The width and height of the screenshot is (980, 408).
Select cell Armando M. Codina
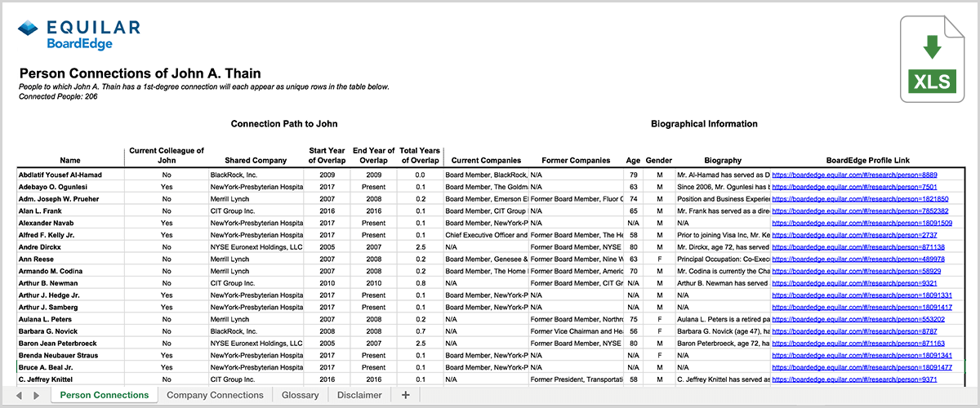coord(70,271)
